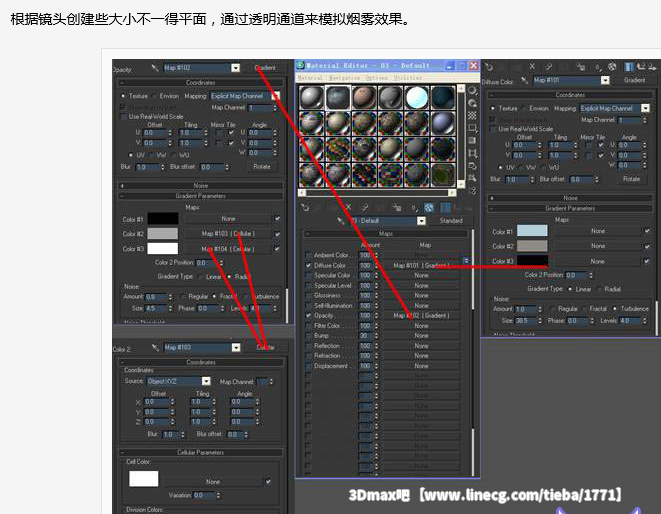Pick material eyedropper beside 03 - Default

(x=341, y=221)
